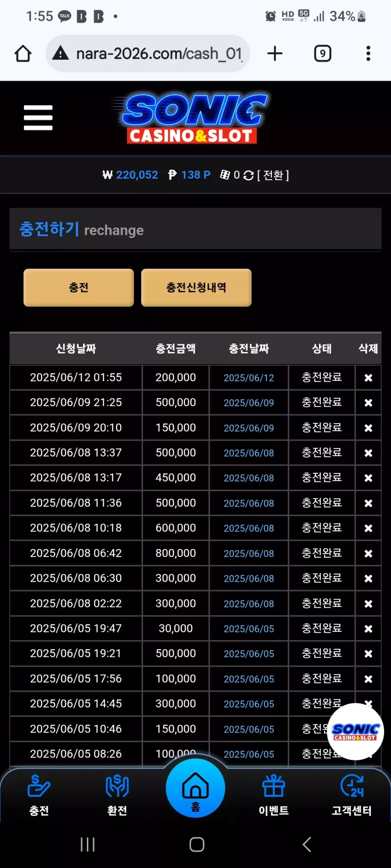Open 이벤트 gift icon
This screenshot has width=391, height=868.
point(274,795)
